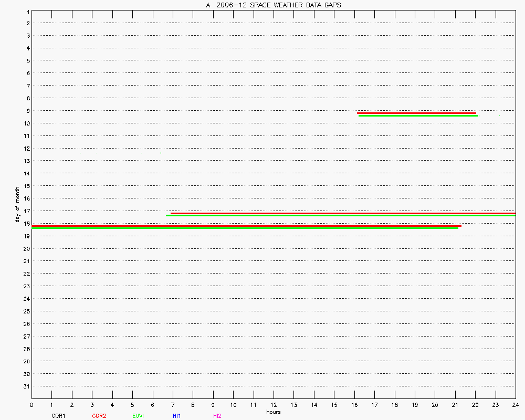
Task: Click the hour 24 tick label on x-axis
Action: [x=515, y=405]
